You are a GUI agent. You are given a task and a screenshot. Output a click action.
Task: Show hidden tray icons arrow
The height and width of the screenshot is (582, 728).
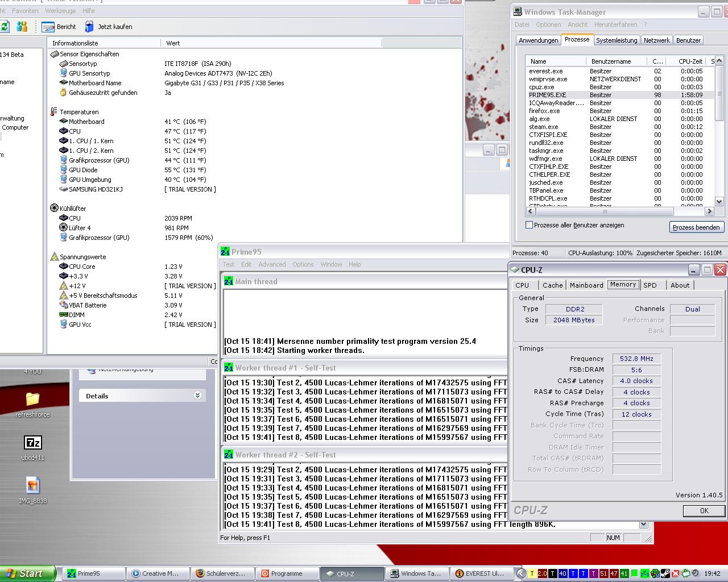[521, 574]
